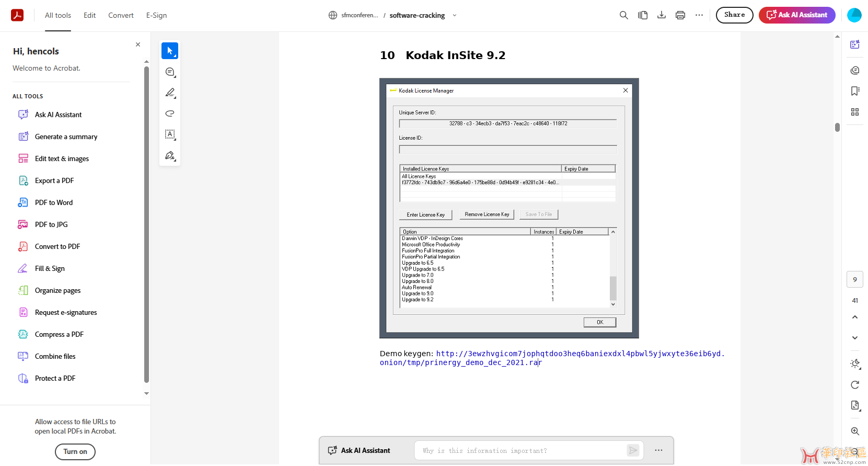Select the Highlight pen tool
The width and height of the screenshot is (868, 466).
pos(170,93)
